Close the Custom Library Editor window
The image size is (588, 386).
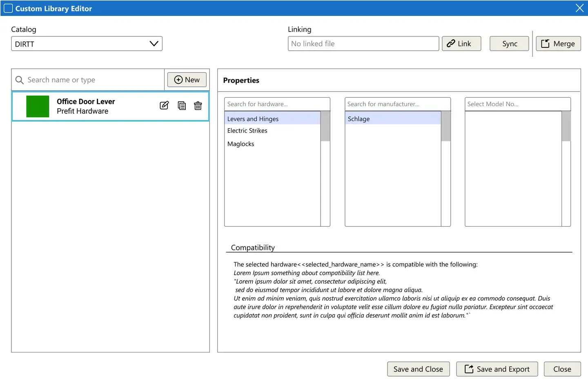pyautogui.click(x=579, y=8)
